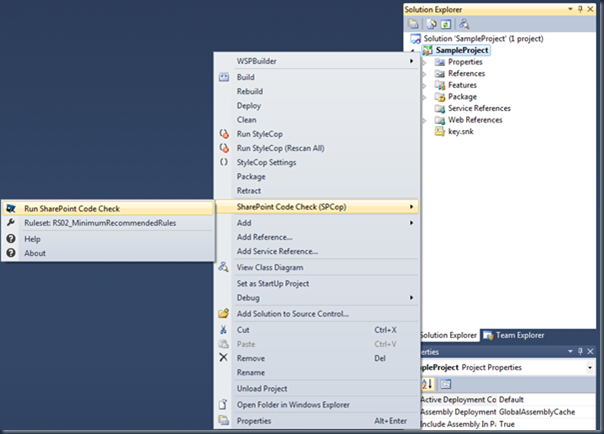This screenshot has width=604, height=434.
Task: Open the Debug submenu arrow
Action: [x=411, y=297]
